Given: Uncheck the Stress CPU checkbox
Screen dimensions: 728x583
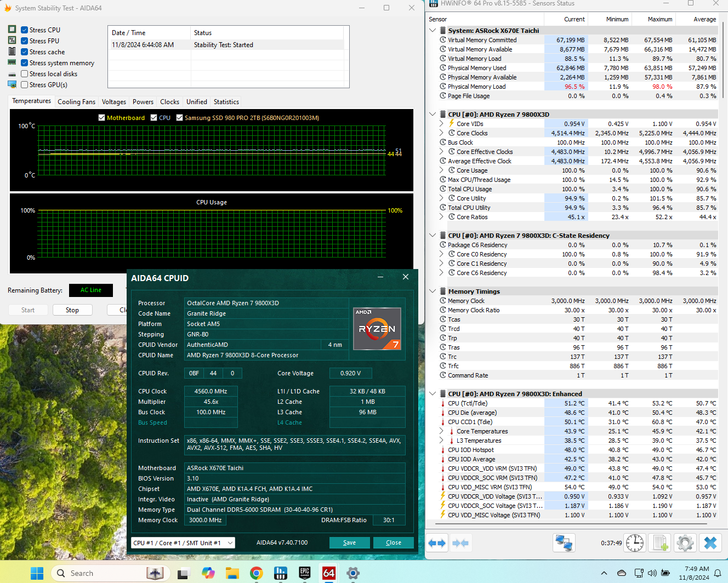Looking at the screenshot, I should click(25, 30).
